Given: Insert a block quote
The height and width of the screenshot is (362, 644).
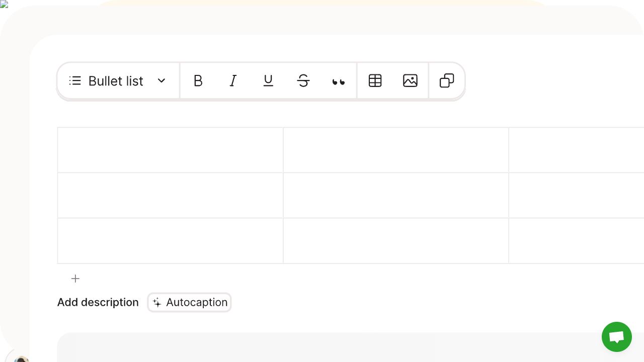Looking at the screenshot, I should point(339,81).
